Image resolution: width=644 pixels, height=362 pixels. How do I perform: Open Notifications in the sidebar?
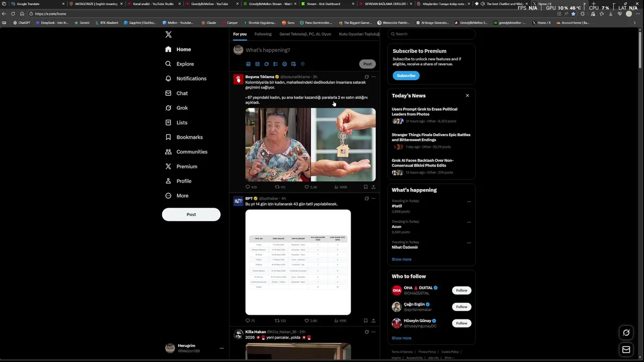tap(186, 78)
